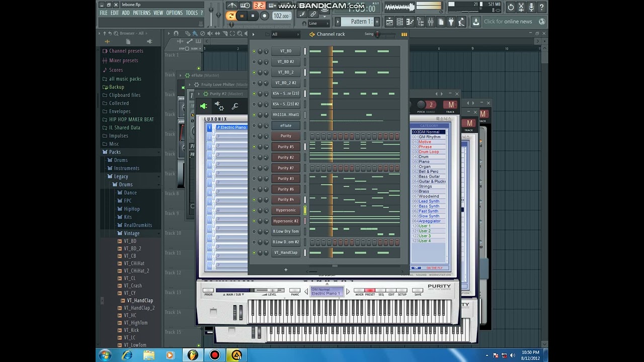Adjust the Swing slider in Channel rack
The width and height of the screenshot is (644, 362).
[x=378, y=34]
